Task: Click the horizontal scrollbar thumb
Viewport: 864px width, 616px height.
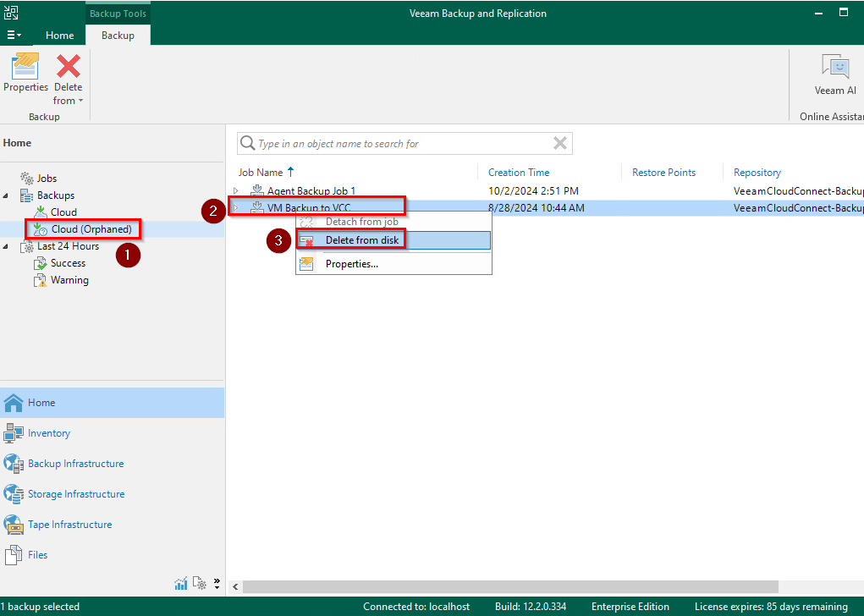Action: 510,586
